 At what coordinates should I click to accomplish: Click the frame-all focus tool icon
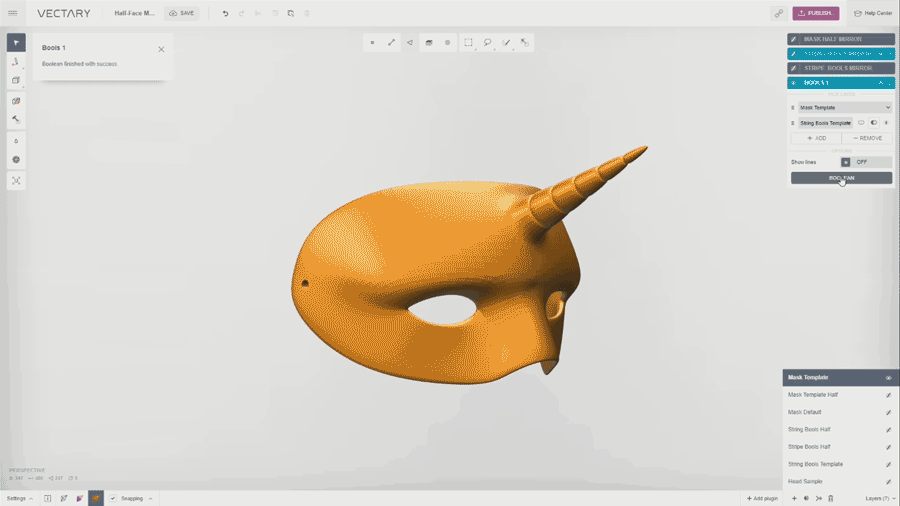click(x=16, y=180)
